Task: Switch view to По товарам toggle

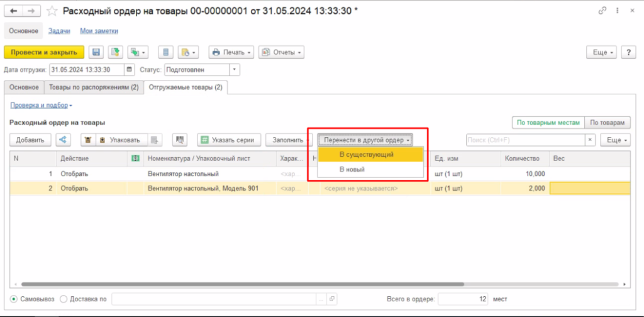Action: click(x=607, y=123)
